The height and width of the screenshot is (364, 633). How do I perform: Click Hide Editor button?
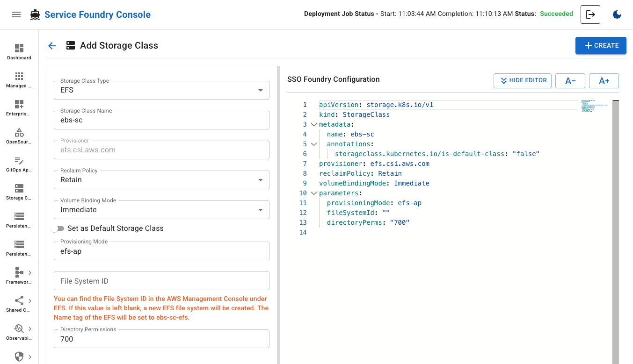pos(523,80)
